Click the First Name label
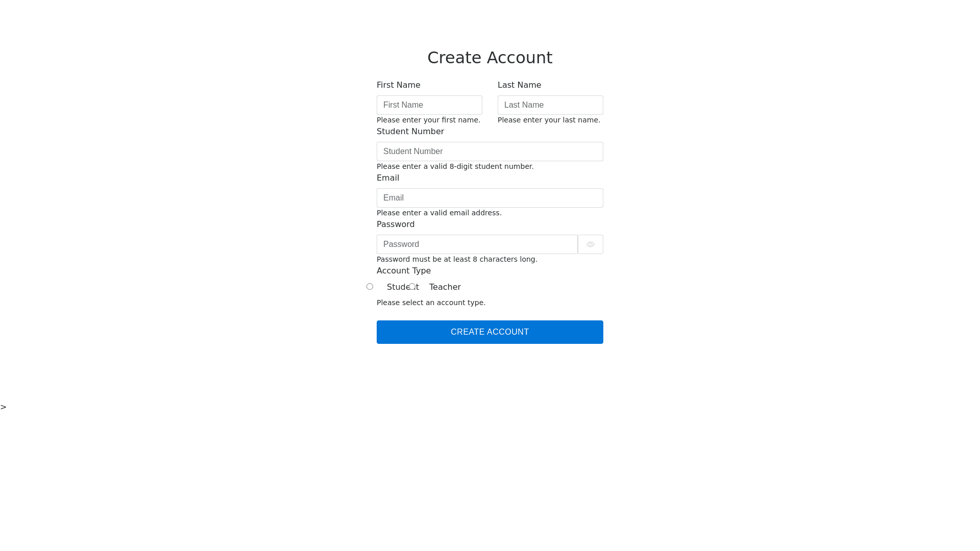 399,85
